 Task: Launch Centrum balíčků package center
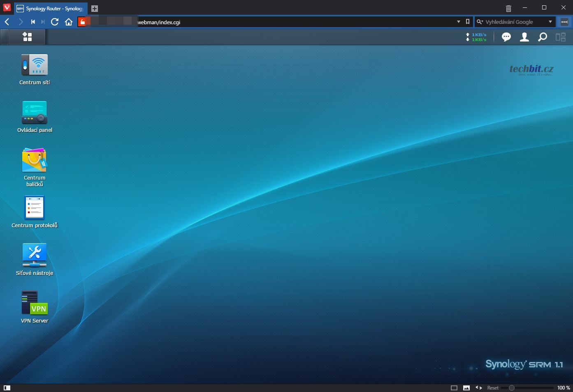click(x=35, y=160)
